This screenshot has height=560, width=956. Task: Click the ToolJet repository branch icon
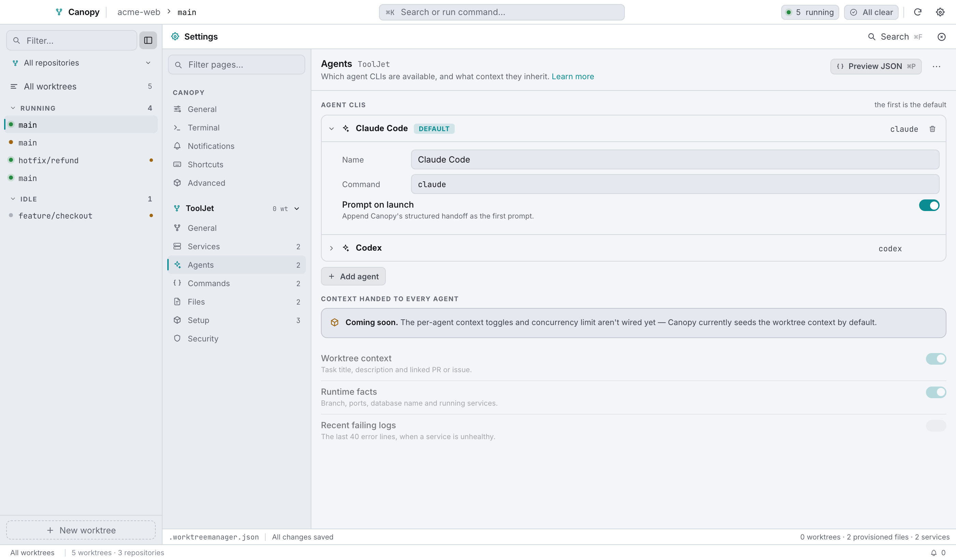tap(177, 208)
